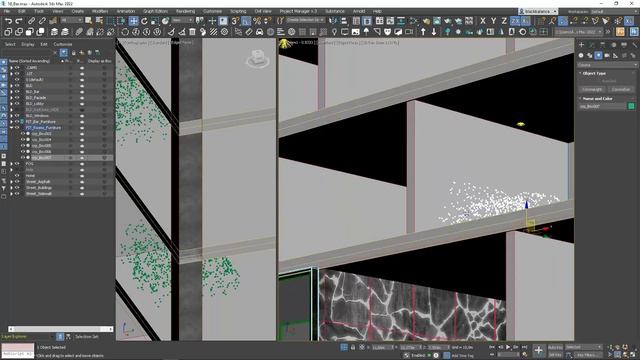Open the File menu

coord(7,11)
